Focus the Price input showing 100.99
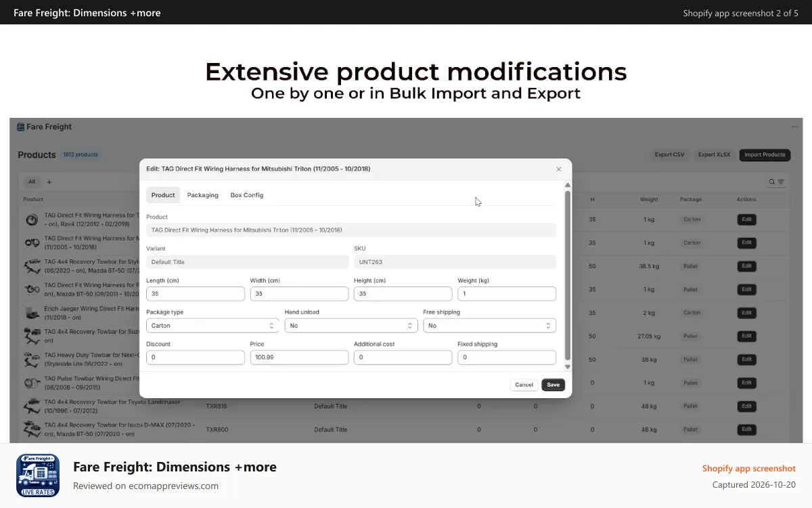 tap(299, 357)
